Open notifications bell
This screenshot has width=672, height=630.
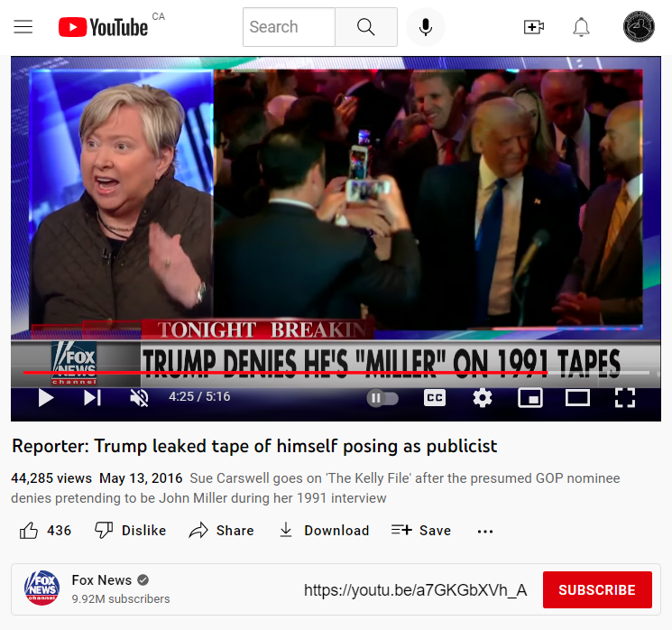click(x=582, y=27)
